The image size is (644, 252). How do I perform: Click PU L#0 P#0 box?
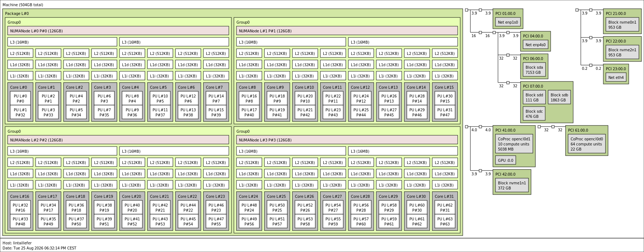click(x=20, y=99)
